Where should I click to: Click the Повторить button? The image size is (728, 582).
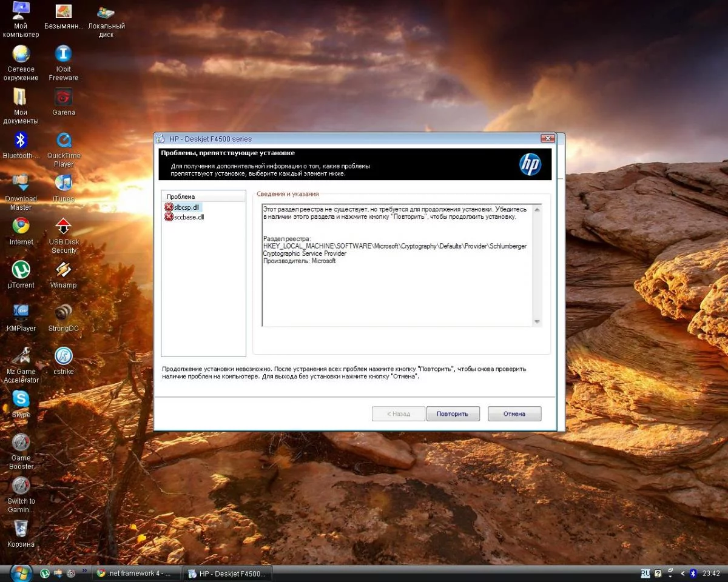pyautogui.click(x=453, y=414)
